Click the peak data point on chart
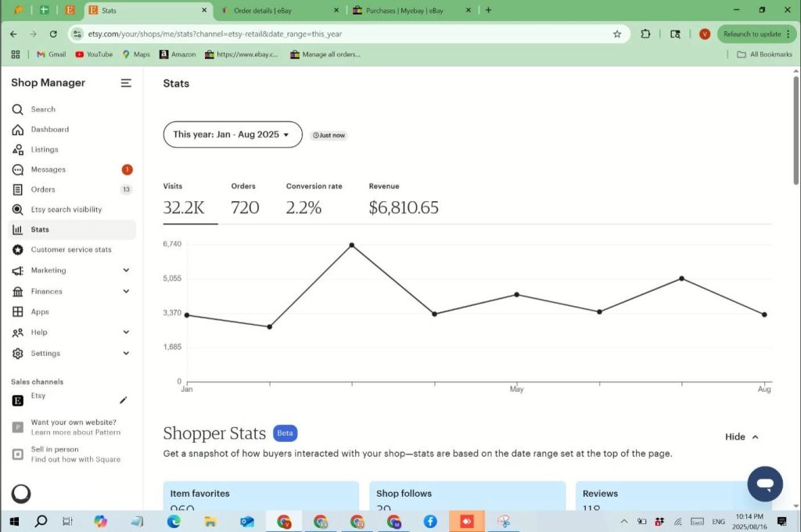 352,245
